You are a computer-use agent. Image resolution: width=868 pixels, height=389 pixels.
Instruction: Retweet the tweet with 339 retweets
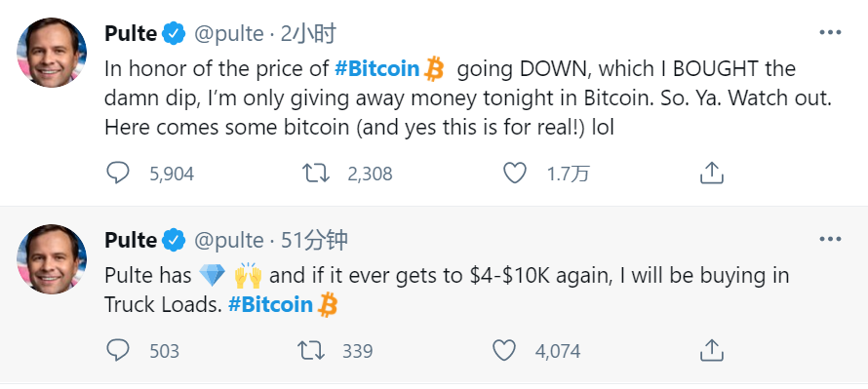tap(311, 350)
